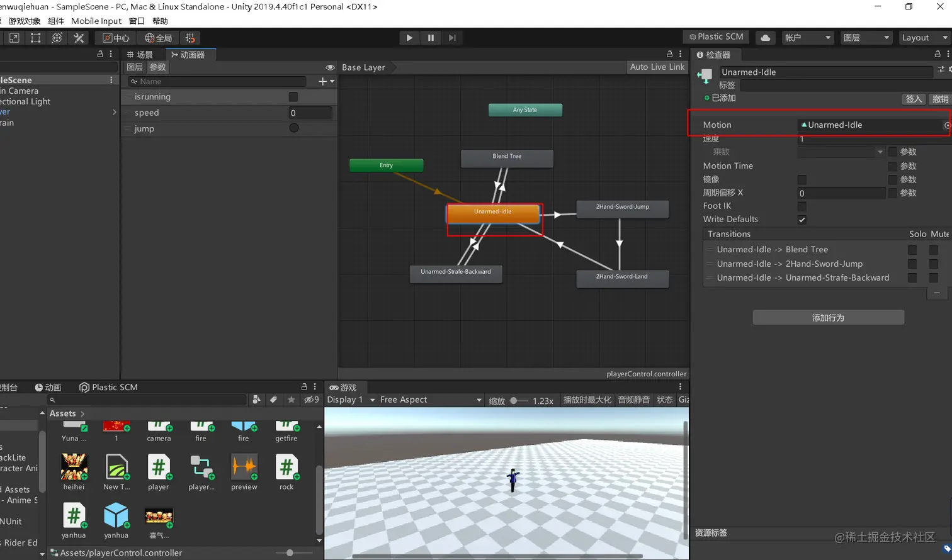Select the heihei image asset
The width and height of the screenshot is (952, 560).
pos(74,472)
